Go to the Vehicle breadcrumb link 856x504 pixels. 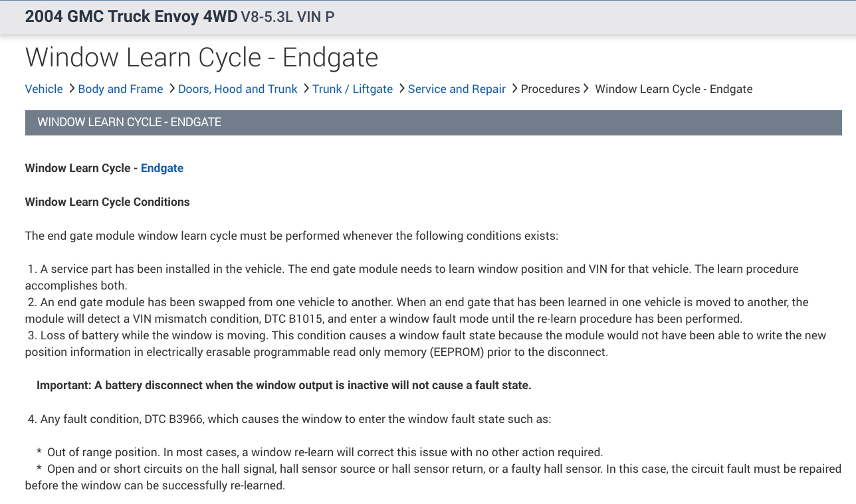point(44,89)
